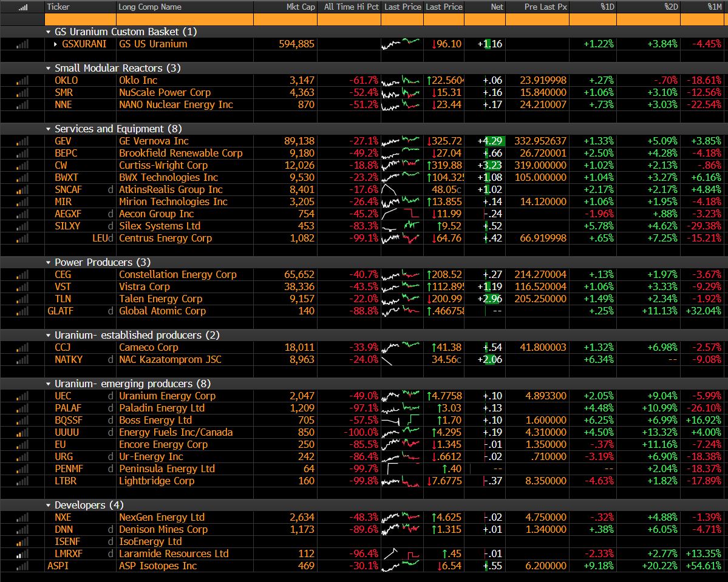Click signal bars icon on ISENF row

click(x=22, y=541)
